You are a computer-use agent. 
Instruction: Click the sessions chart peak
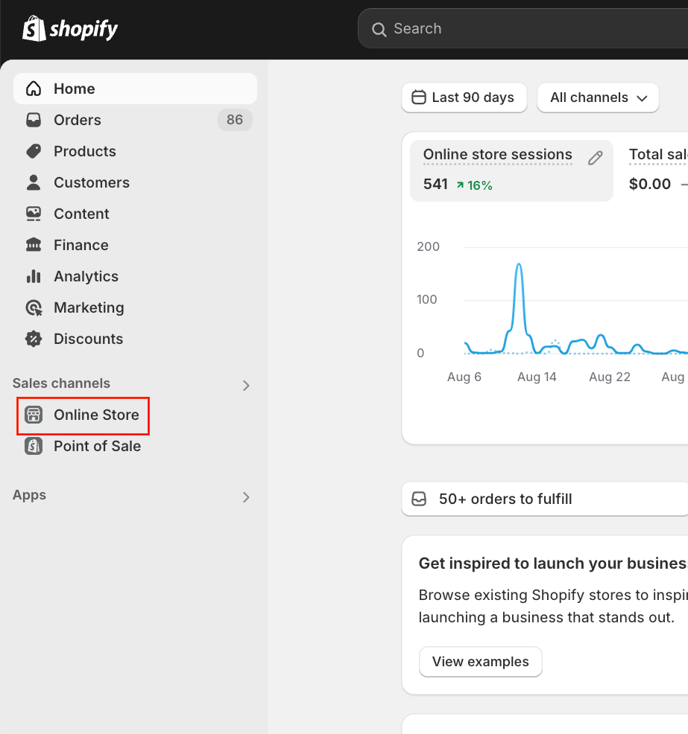coord(519,265)
